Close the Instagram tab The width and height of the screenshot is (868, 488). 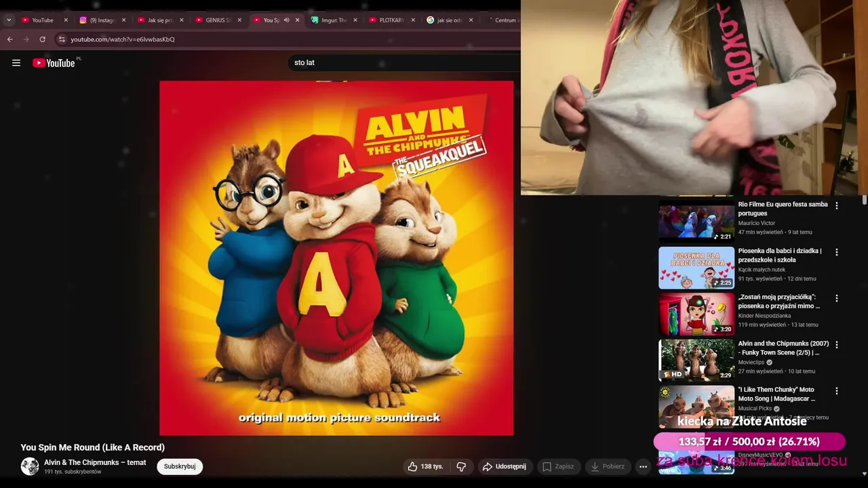[123, 20]
